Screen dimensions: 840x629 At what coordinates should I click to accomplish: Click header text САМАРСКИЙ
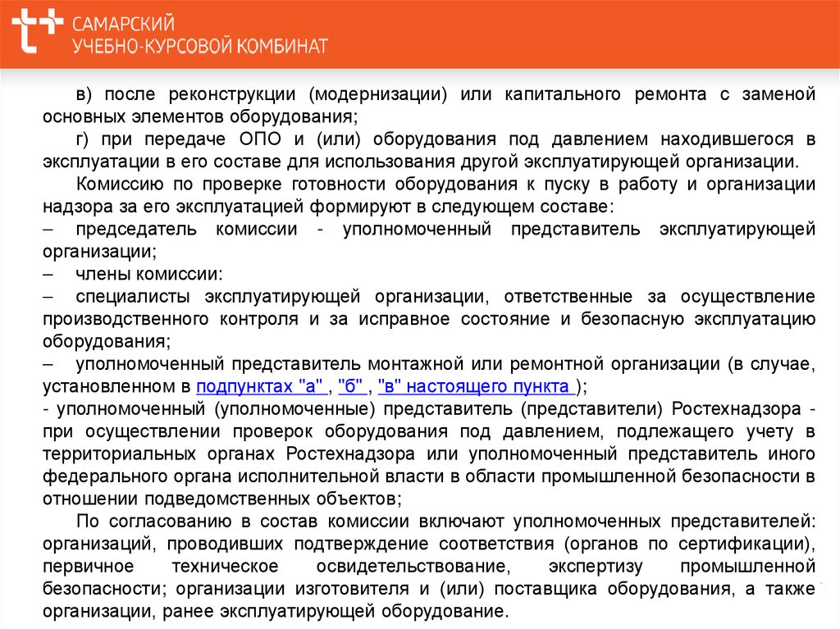pyautogui.click(x=124, y=24)
